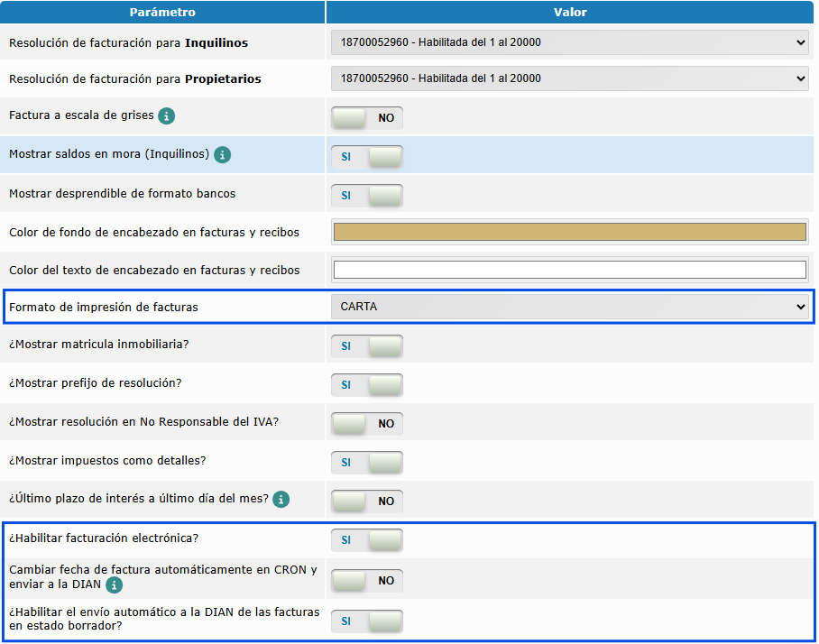
Task: Enable Cambiar fecha de factura automáticamente toggle
Action: coord(367,581)
